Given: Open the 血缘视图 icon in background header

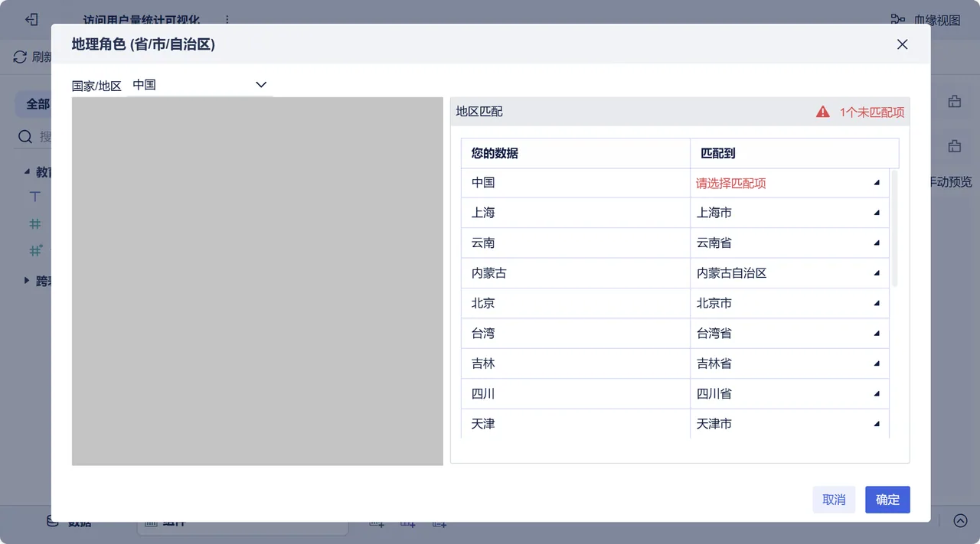Looking at the screenshot, I should tap(899, 20).
